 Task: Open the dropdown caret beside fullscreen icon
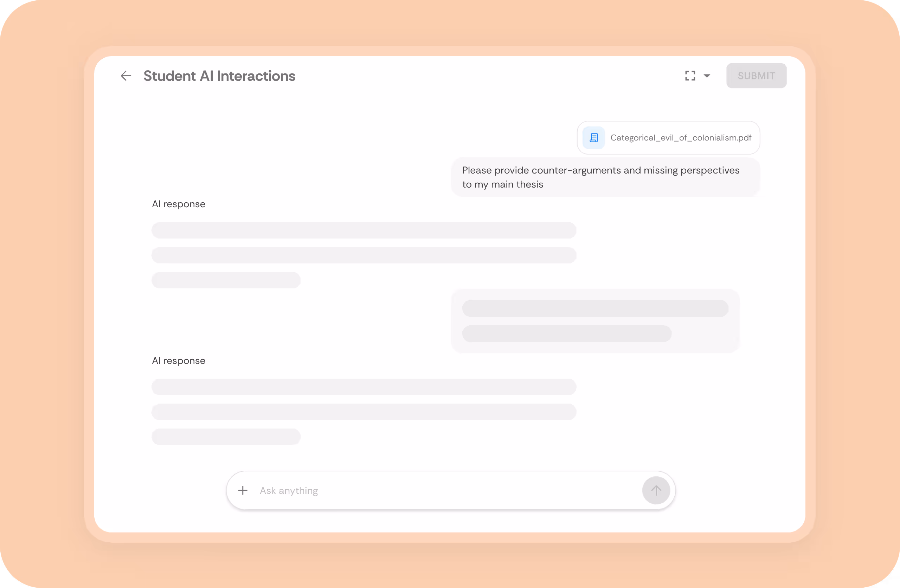[x=707, y=76]
